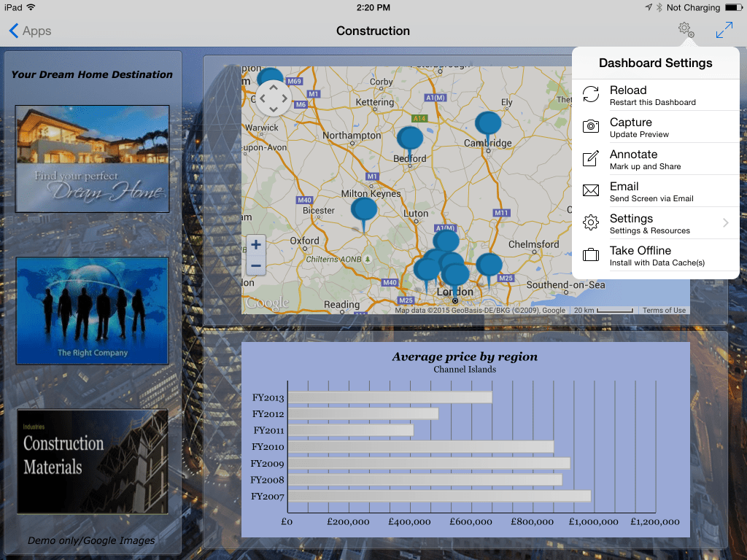
Task: Zoom in the map with plus button
Action: (x=256, y=245)
